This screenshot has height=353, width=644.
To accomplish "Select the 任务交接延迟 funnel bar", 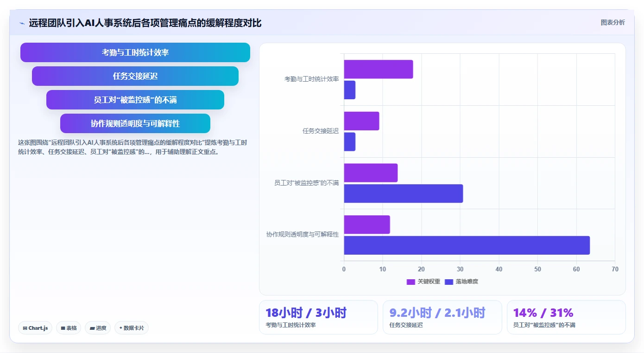I will [135, 76].
